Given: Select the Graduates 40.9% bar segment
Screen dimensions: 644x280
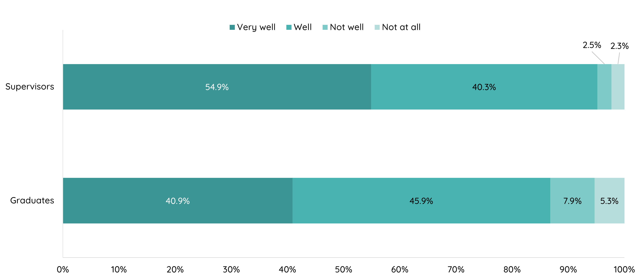Looking at the screenshot, I should (x=178, y=200).
